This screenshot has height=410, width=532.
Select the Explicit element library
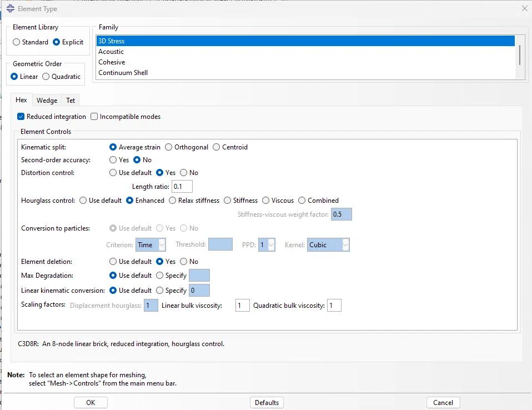click(57, 42)
